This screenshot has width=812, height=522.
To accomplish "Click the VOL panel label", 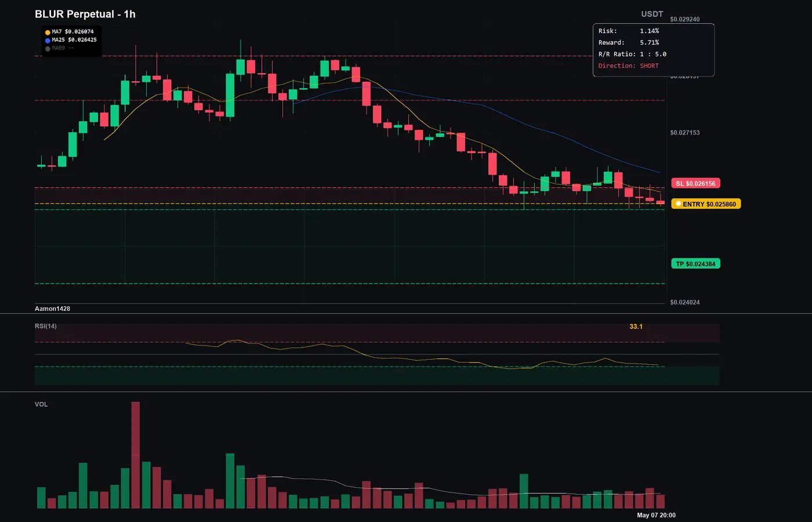I will [41, 404].
